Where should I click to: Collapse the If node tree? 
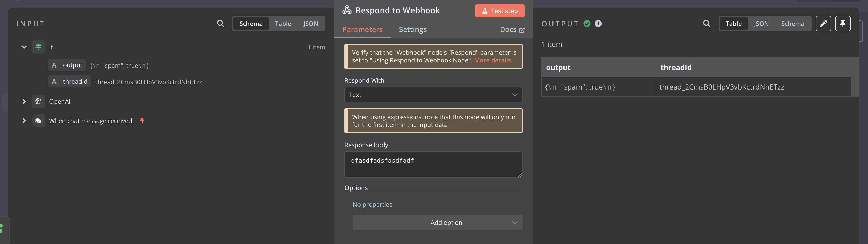point(24,47)
